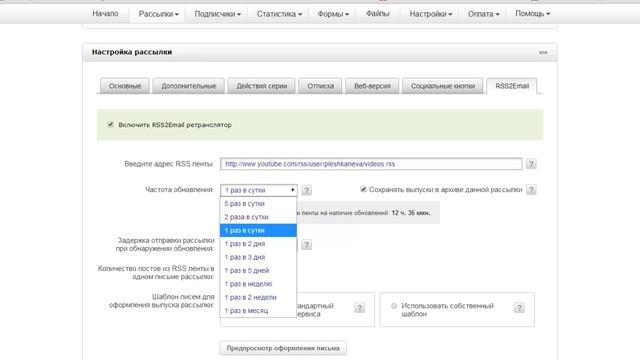Switch to the Отписка tab
This screenshot has width=640, height=360.
coord(320,86)
